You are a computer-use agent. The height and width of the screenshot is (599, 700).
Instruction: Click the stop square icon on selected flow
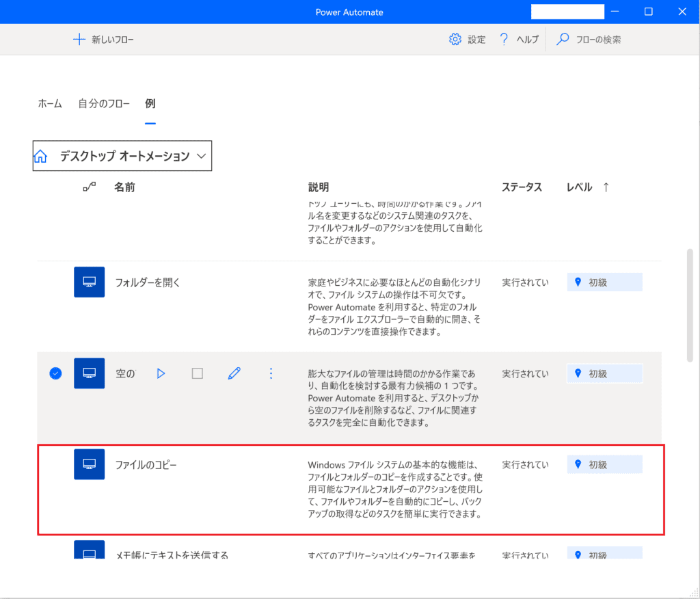point(198,373)
